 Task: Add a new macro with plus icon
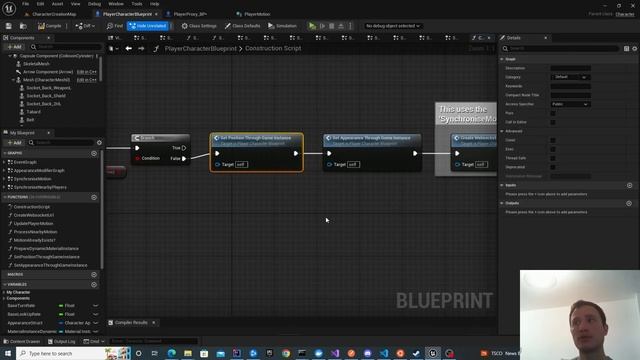point(94,275)
